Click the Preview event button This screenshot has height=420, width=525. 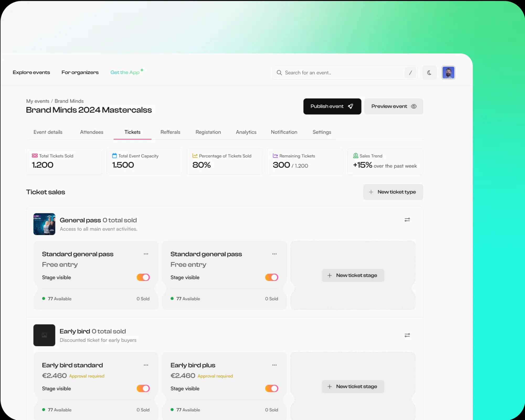(394, 106)
